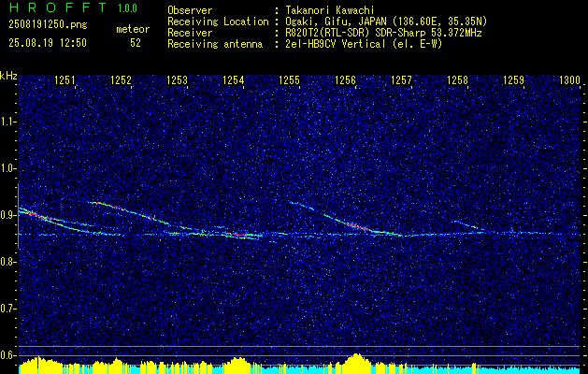Select the version number 1.0.0
The width and height of the screenshot is (588, 374).
[127, 8]
